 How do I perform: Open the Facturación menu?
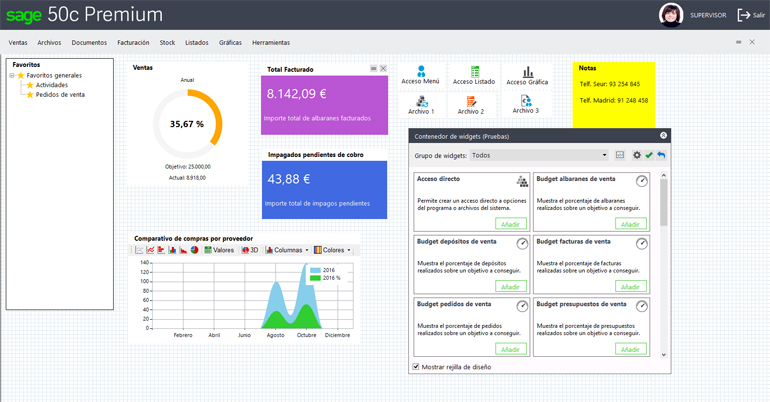click(x=133, y=43)
